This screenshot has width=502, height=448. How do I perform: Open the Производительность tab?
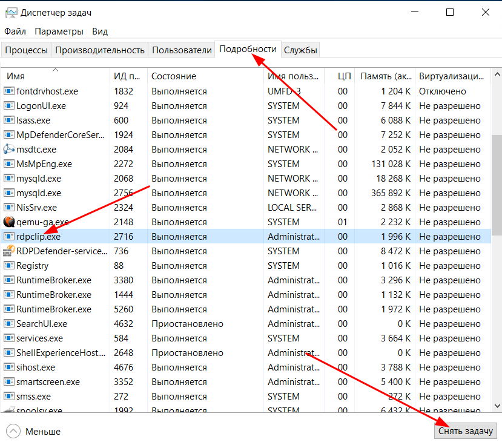100,50
